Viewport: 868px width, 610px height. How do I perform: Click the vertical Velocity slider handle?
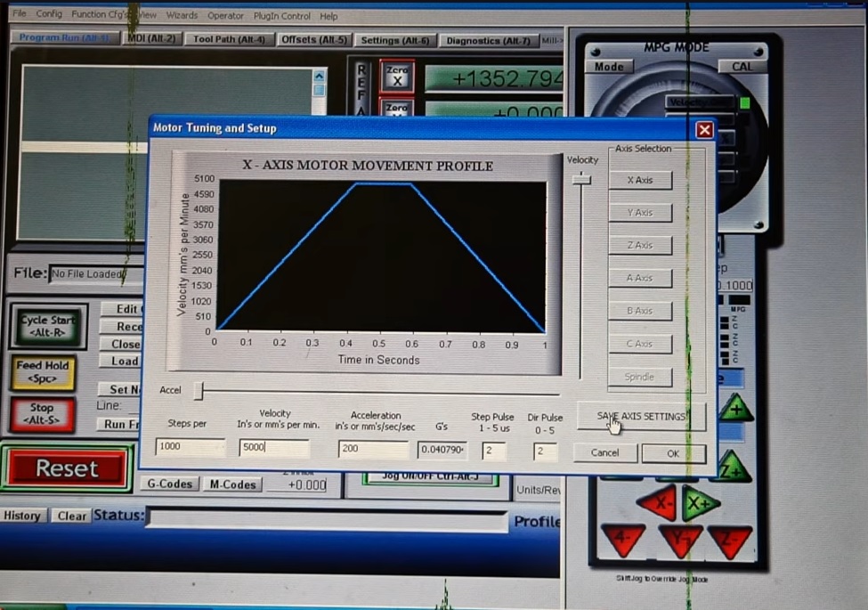581,180
